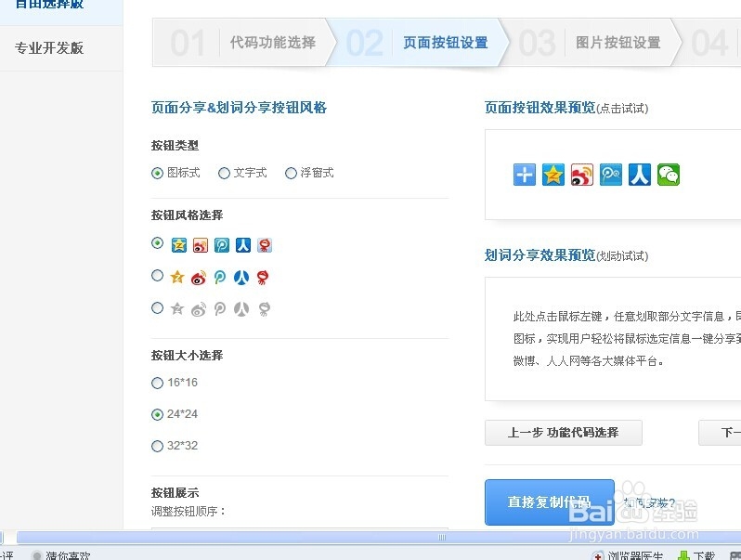Click the 按钮大小选择 heading
The width and height of the screenshot is (741, 560).
click(187, 356)
